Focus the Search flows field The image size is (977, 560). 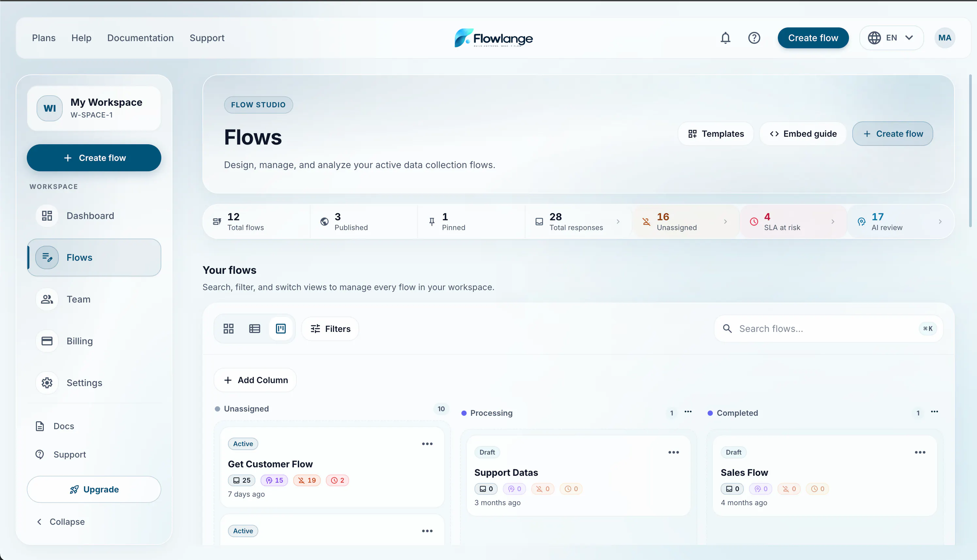(828, 328)
